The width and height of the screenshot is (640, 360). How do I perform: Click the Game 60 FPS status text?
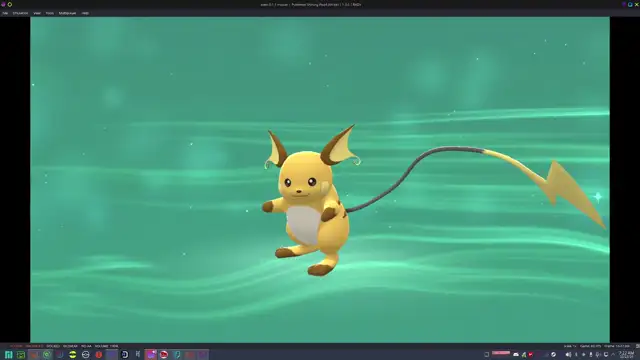(590, 346)
